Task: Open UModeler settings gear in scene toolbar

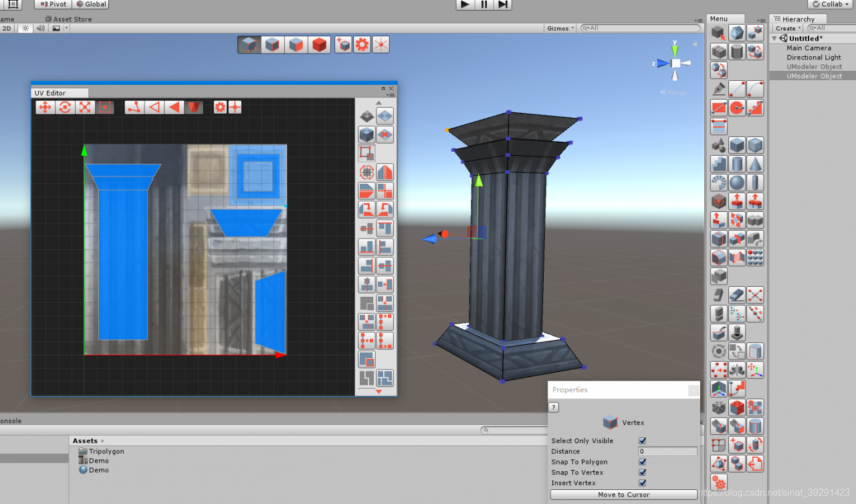Action: 362,45
